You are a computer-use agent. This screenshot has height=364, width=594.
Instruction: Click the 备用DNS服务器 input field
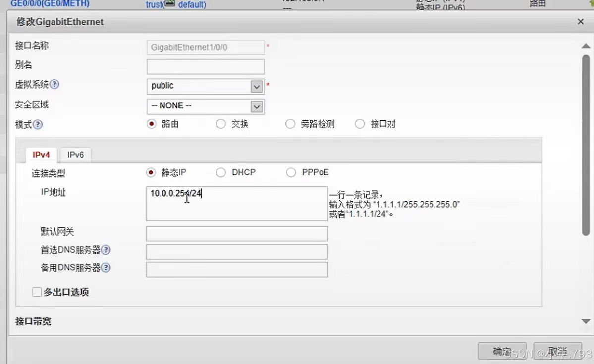click(x=237, y=270)
